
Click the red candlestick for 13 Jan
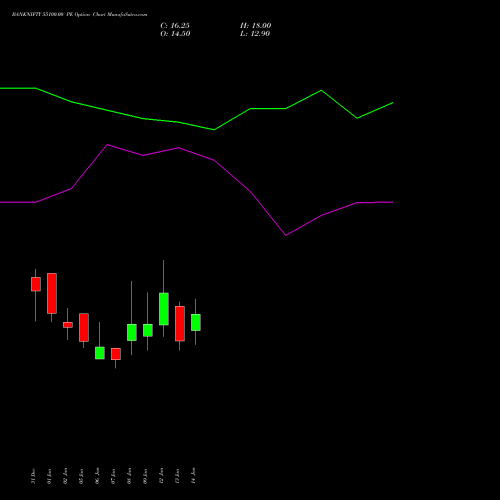click(x=180, y=324)
